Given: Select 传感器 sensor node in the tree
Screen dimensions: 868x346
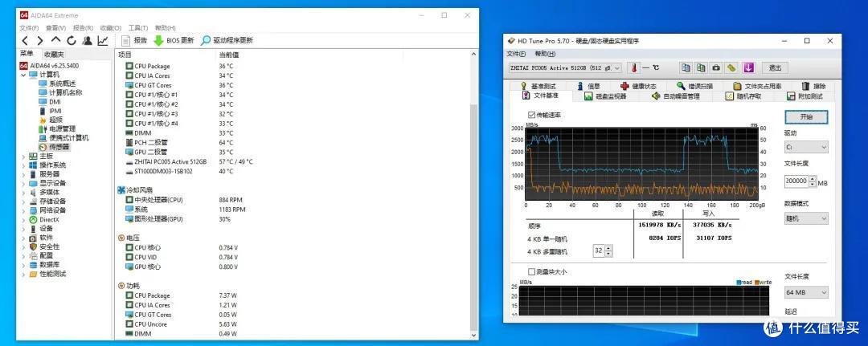Looking at the screenshot, I should click(59, 147).
